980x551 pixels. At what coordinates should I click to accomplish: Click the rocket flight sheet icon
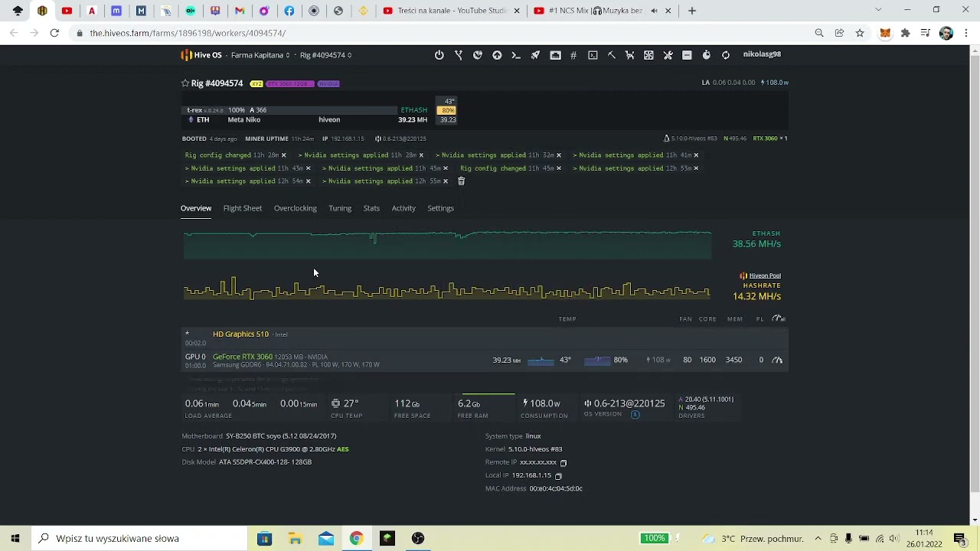tap(535, 55)
